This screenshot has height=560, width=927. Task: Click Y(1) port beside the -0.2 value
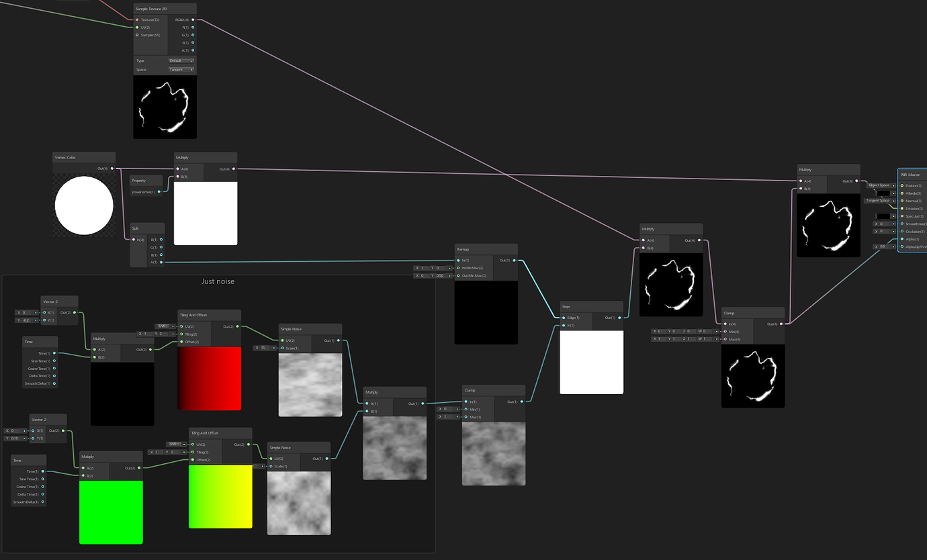(x=44, y=320)
